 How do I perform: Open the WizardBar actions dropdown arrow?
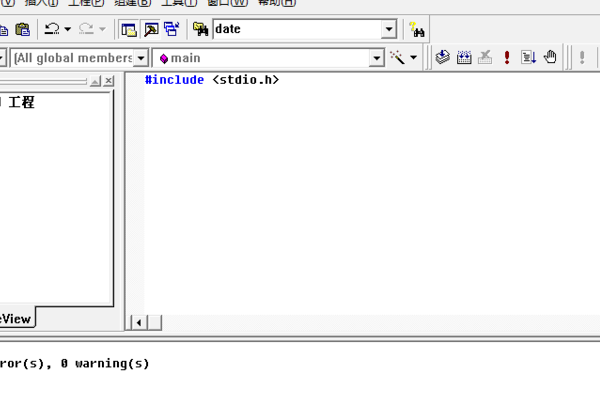pos(414,58)
